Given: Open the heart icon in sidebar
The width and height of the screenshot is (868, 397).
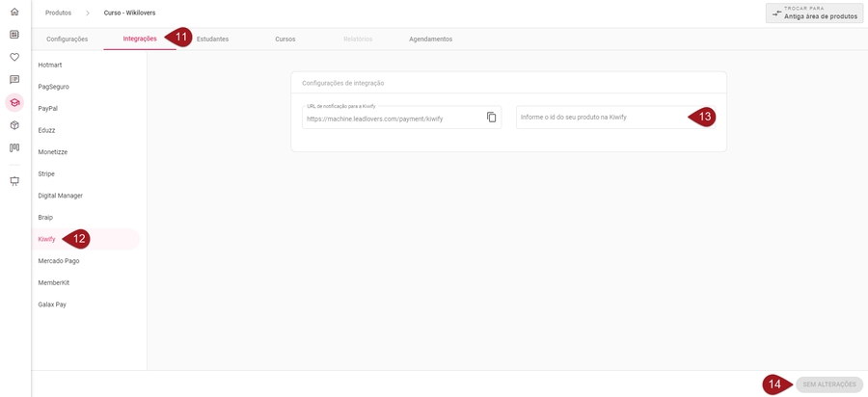Looking at the screenshot, I should 14,57.
